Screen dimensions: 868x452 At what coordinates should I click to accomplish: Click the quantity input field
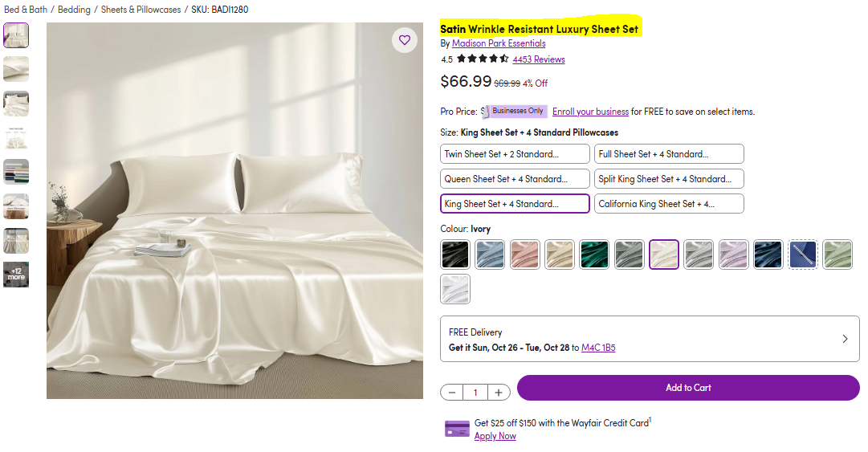475,393
